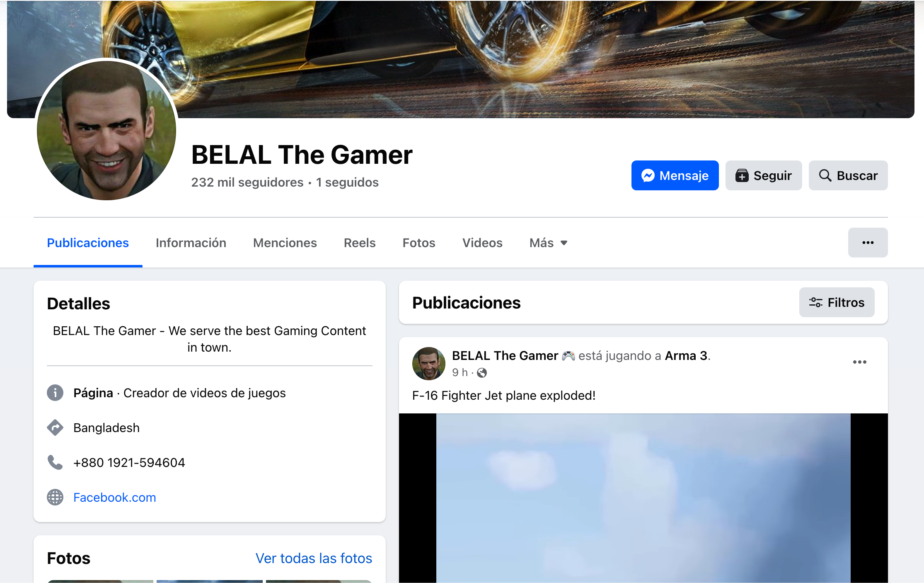Click the phone icon in Detalles
The width and height of the screenshot is (924, 583).
tap(55, 462)
